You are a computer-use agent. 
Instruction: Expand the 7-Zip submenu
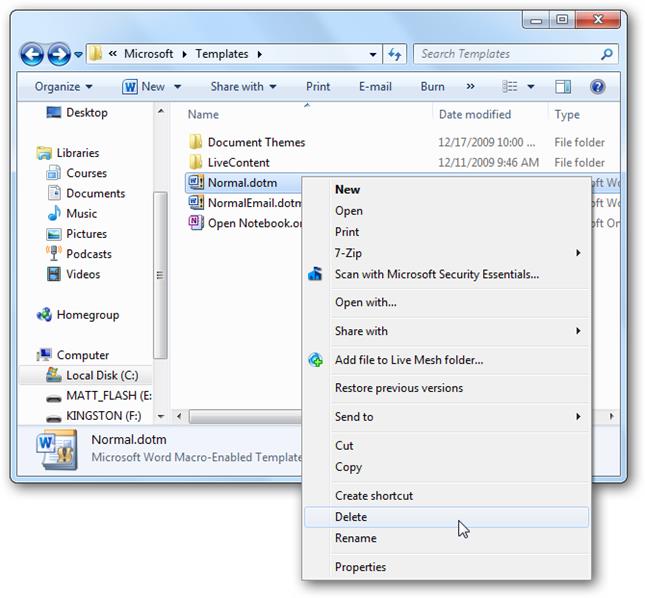[x=446, y=253]
